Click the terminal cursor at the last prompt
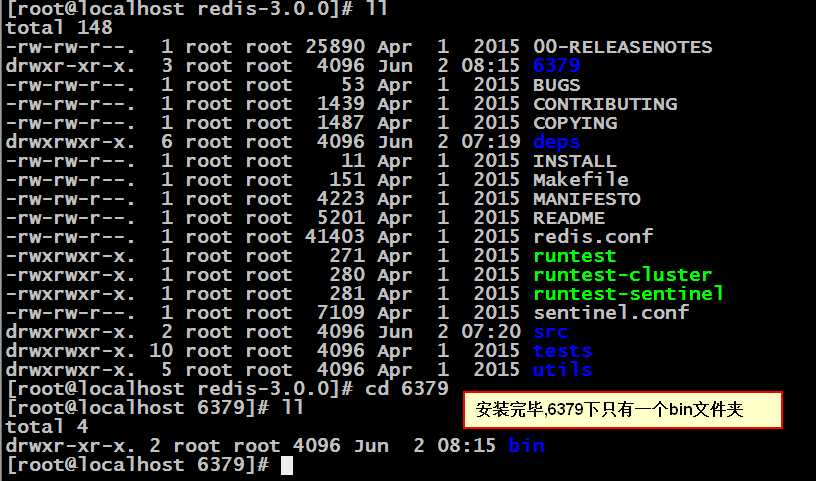The height and width of the screenshot is (481, 816). tap(287, 465)
